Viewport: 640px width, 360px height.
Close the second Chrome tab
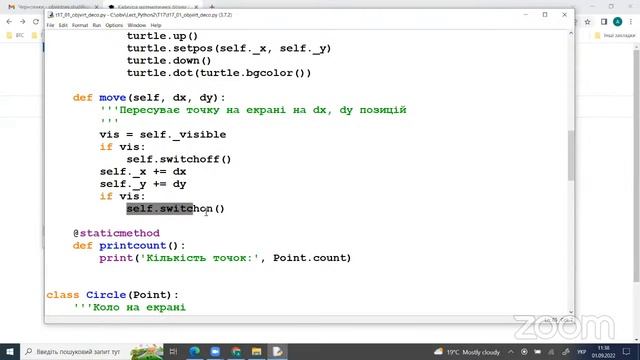[x=196, y=7]
